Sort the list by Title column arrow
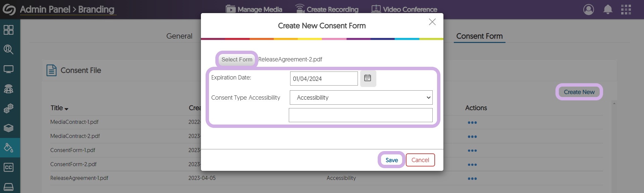The image size is (644, 193). tap(66, 109)
